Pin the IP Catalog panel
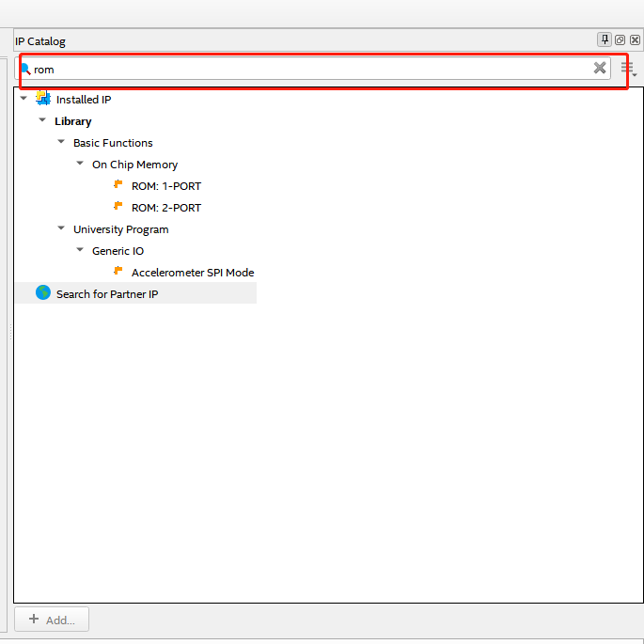Viewport: 644px width, 644px height. pyautogui.click(x=605, y=39)
